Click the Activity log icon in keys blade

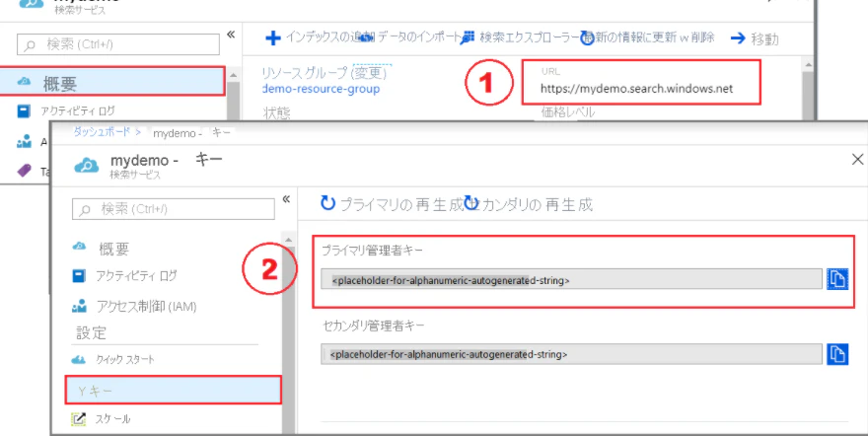pos(79,275)
